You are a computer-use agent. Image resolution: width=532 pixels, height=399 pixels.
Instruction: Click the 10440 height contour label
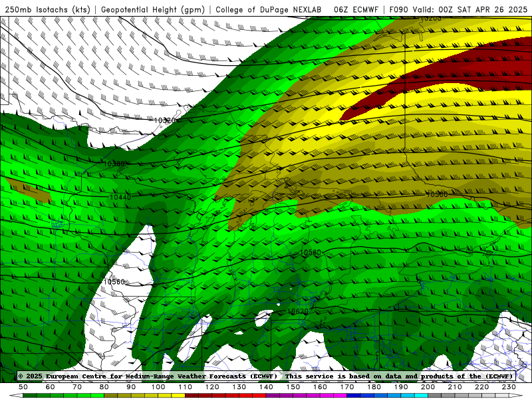(x=120, y=197)
